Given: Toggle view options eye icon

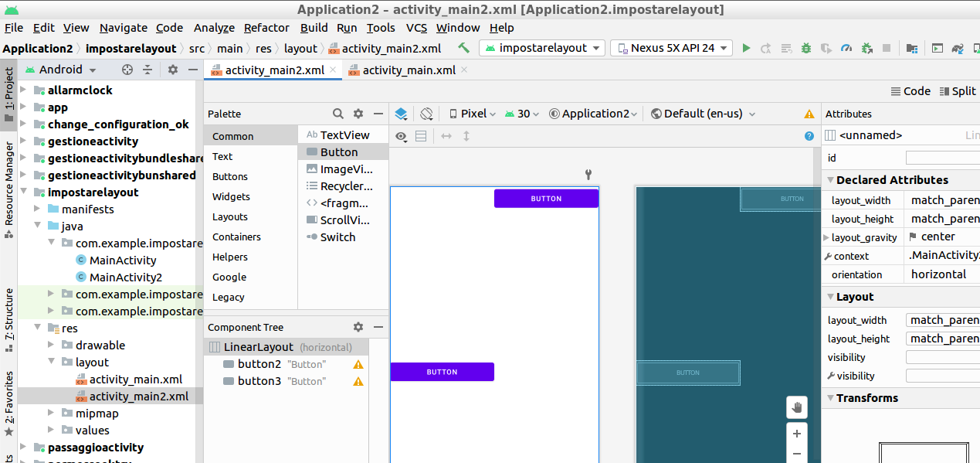Looking at the screenshot, I should [401, 136].
